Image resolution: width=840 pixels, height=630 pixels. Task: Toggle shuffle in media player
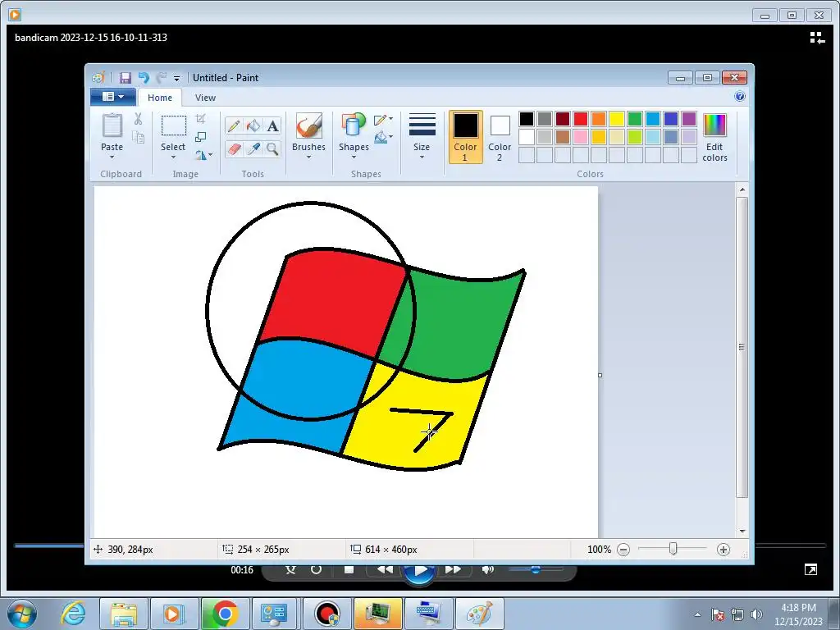coord(290,569)
